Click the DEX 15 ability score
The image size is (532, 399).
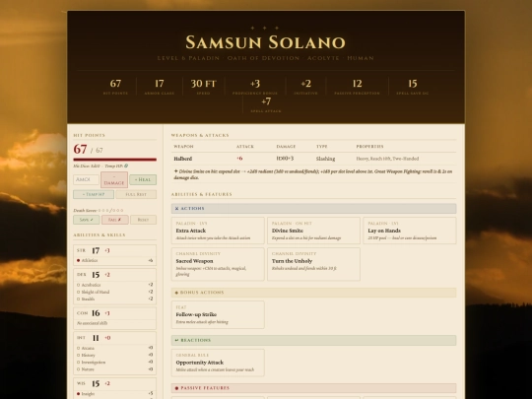[x=96, y=275]
